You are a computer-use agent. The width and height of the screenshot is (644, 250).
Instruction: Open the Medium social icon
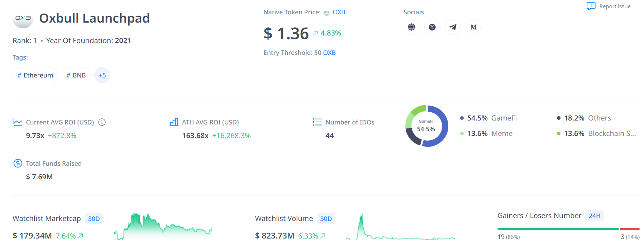(x=473, y=27)
